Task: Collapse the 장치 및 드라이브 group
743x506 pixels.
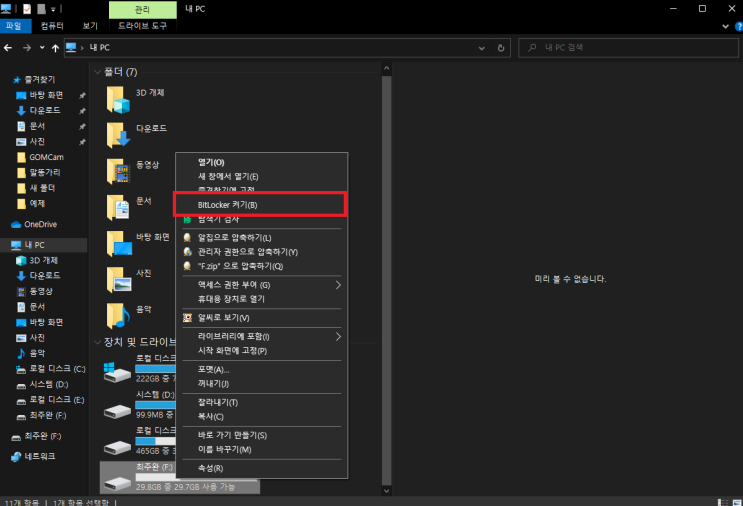Action: [x=98, y=342]
